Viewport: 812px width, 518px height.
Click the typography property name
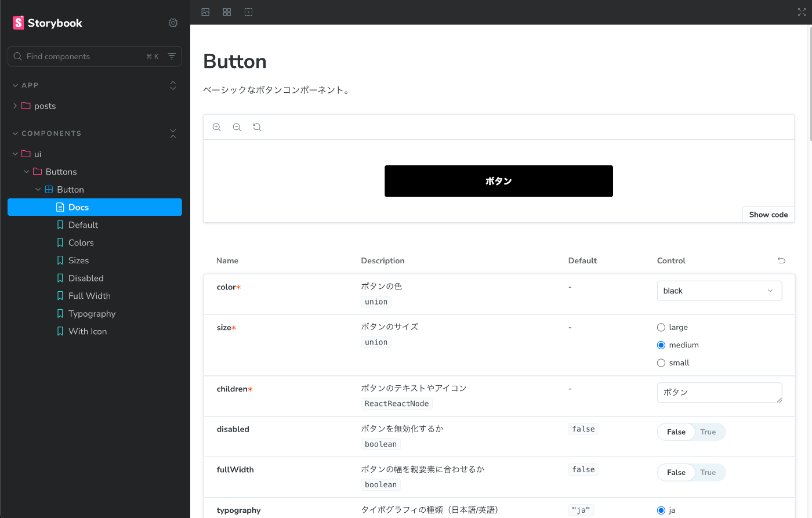pos(238,510)
